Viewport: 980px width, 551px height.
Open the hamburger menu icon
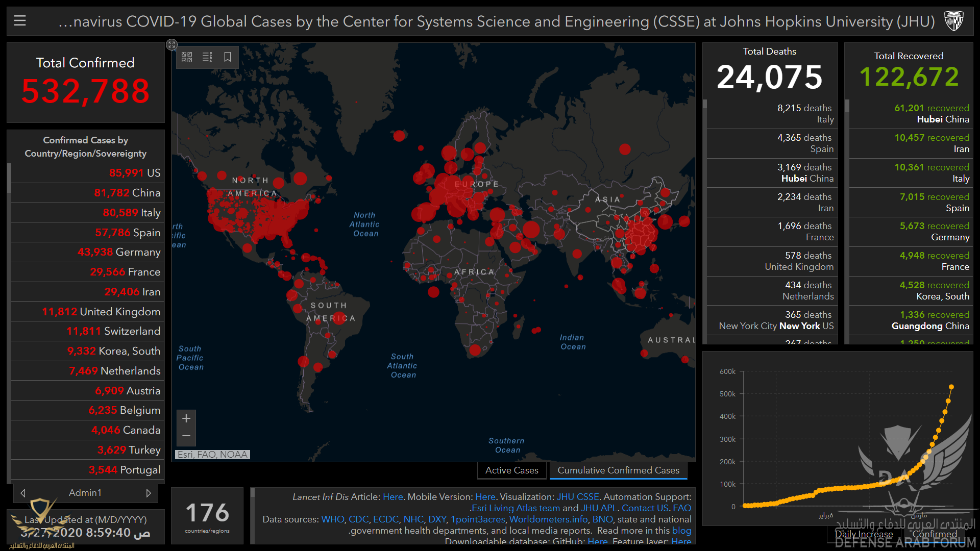[x=20, y=21]
